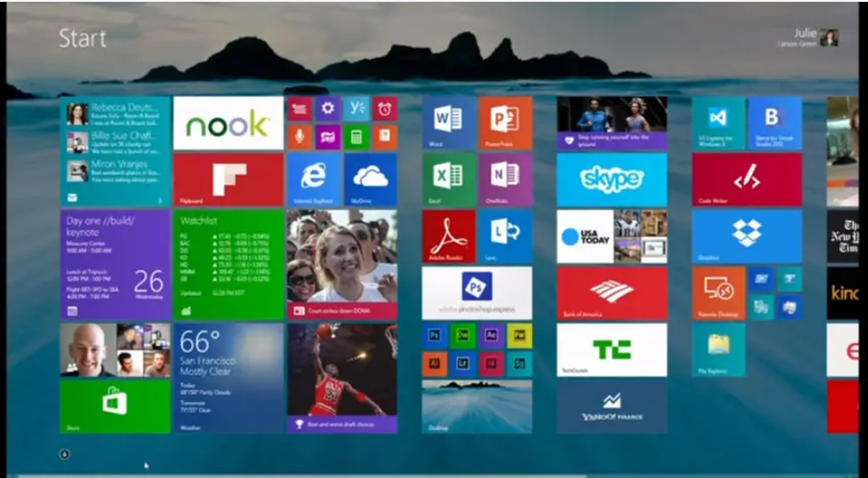Open Adobe Photoshop Express tile
868x478 pixels.
point(478,293)
